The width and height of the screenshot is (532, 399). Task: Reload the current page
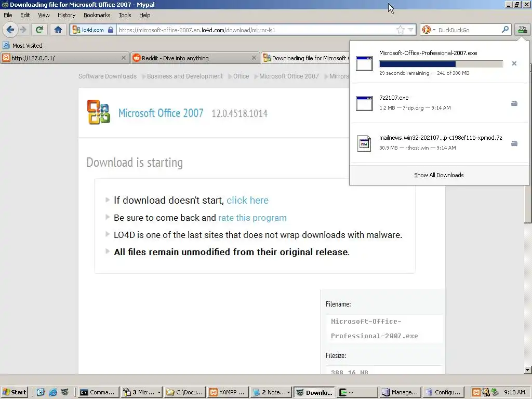point(39,30)
